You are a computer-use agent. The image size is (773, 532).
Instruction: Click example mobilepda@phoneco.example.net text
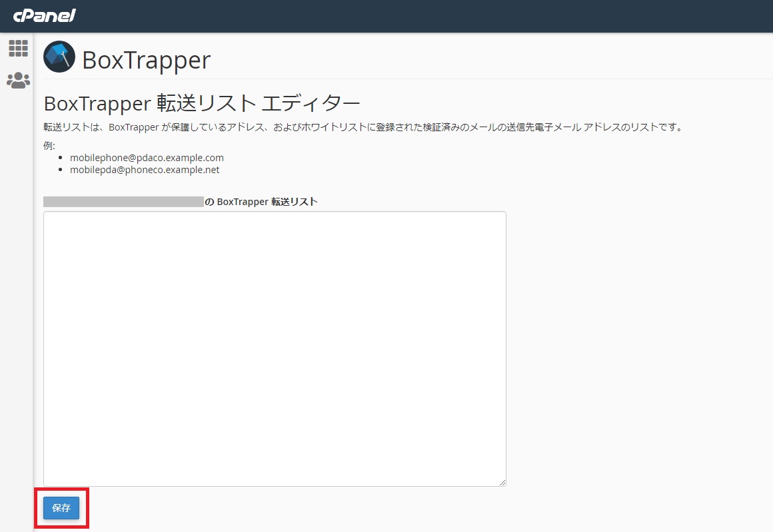(x=145, y=169)
